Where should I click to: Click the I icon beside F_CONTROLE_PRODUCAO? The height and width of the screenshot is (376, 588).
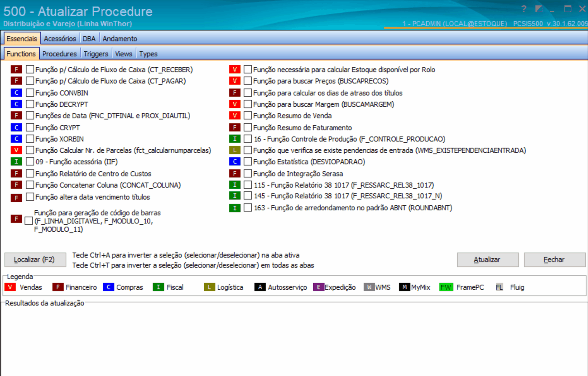click(234, 139)
